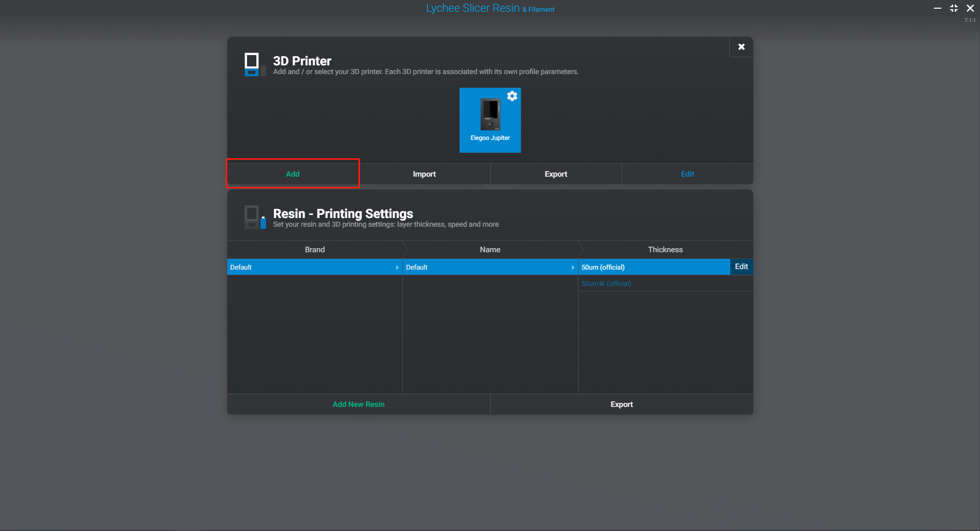This screenshot has width=980, height=531.
Task: Add a new 3D printer
Action: click(x=293, y=174)
